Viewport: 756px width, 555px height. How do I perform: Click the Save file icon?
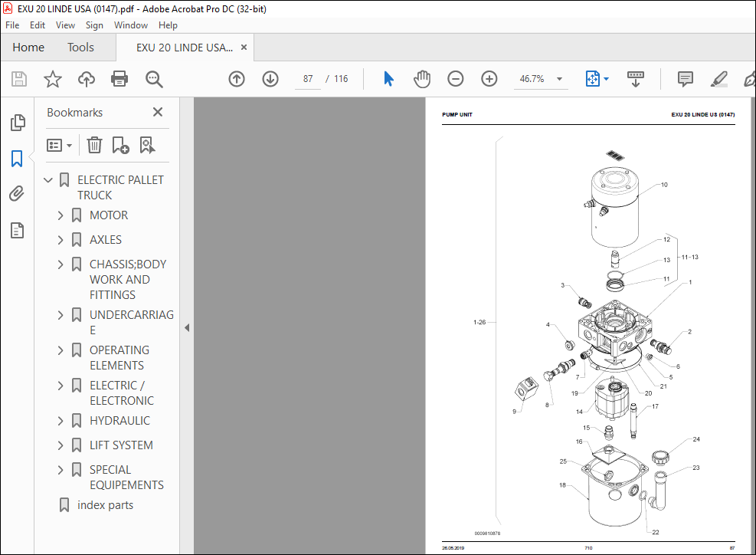[x=19, y=79]
